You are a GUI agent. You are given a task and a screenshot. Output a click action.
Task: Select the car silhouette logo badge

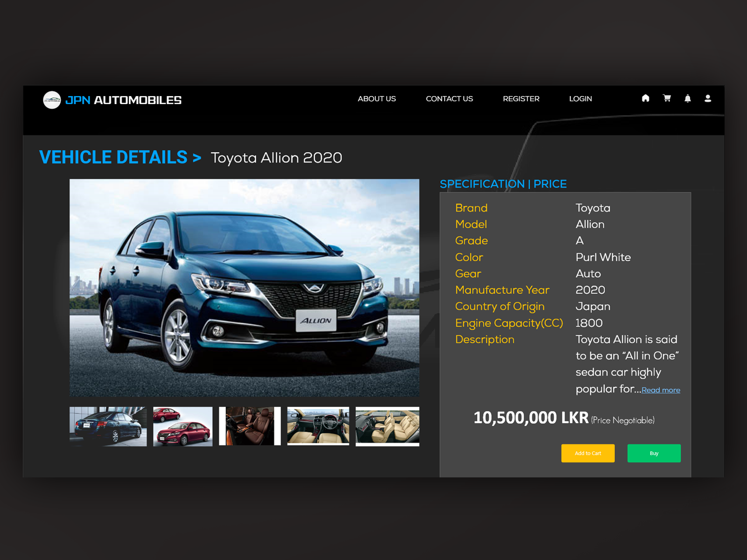(52, 99)
